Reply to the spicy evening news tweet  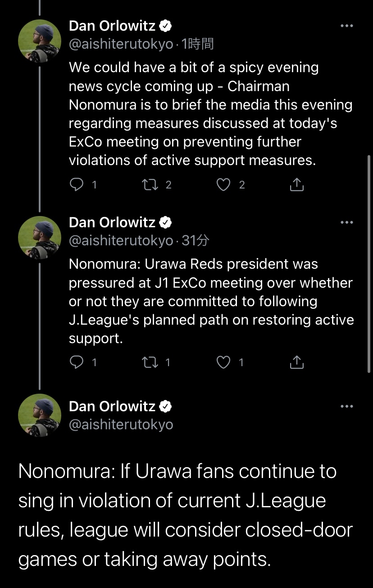[77, 184]
